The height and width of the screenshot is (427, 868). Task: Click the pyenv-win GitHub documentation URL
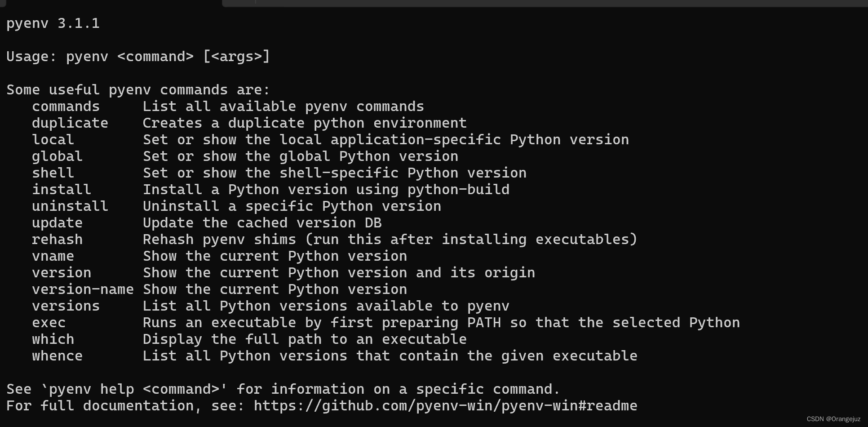tap(445, 406)
